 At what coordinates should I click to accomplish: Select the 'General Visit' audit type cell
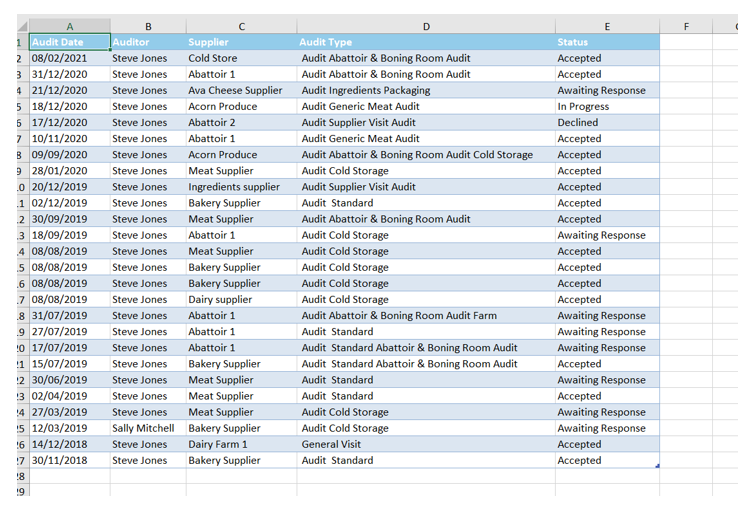(426, 444)
